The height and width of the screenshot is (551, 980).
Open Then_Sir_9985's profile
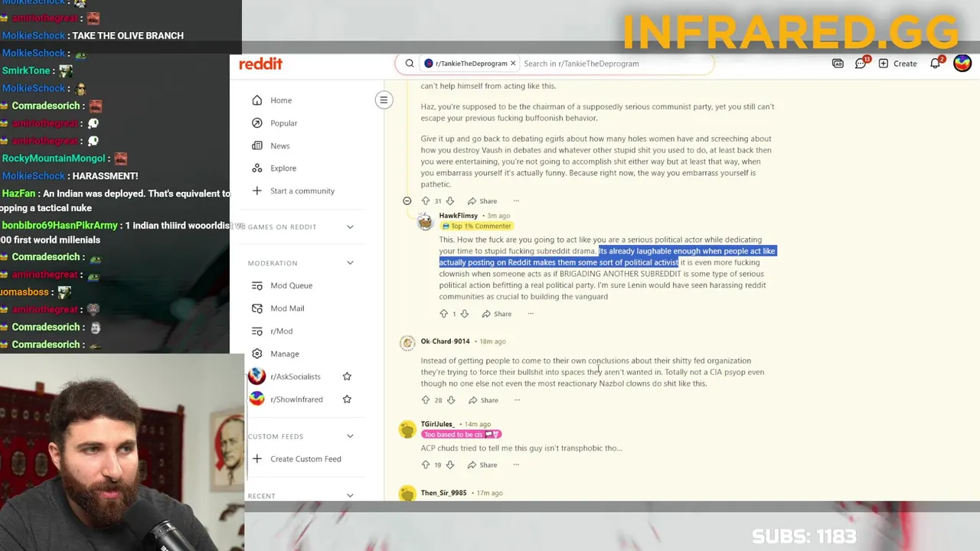coord(443,493)
